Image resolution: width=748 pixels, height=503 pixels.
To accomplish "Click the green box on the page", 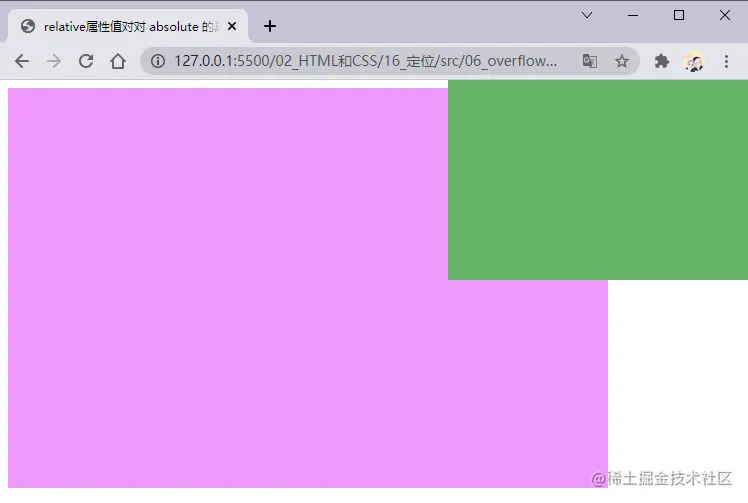I will 598,180.
